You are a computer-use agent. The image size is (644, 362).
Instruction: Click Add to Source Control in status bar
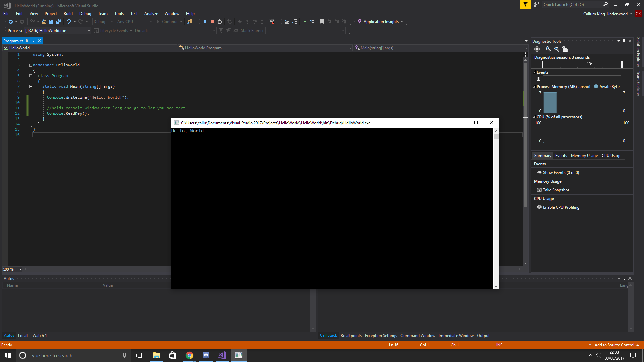tap(614, 345)
